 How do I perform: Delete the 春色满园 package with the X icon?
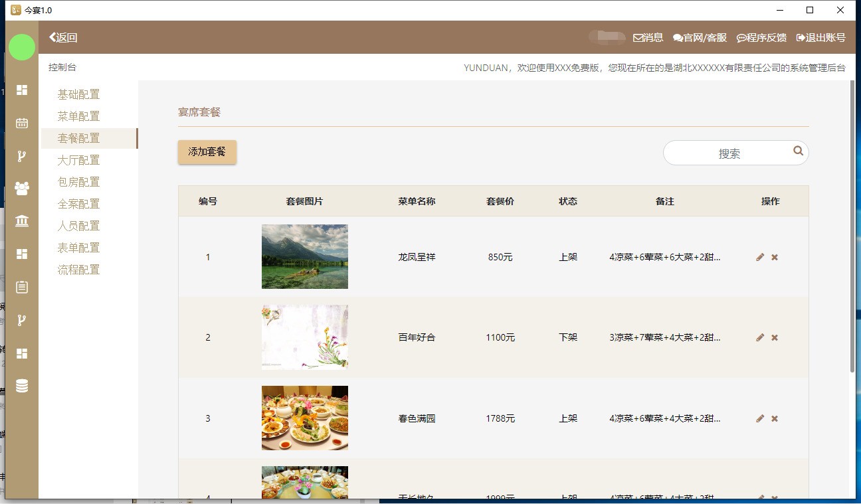point(775,418)
